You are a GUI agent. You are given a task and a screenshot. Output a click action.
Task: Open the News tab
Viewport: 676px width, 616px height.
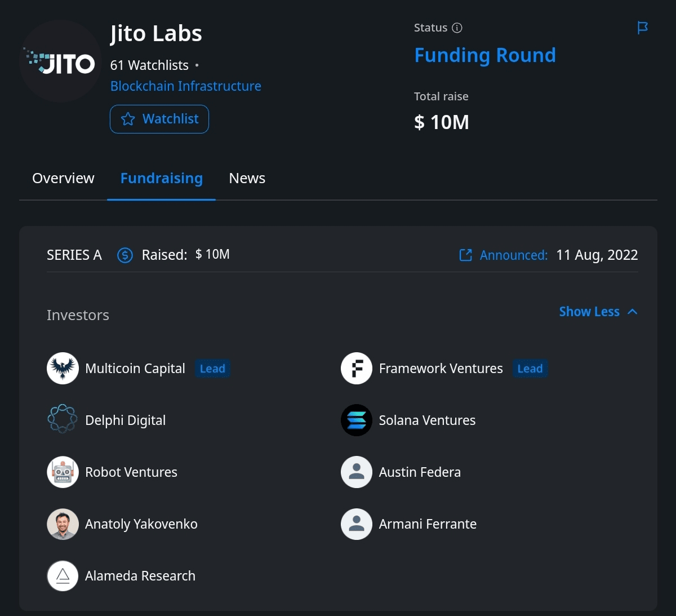click(247, 178)
